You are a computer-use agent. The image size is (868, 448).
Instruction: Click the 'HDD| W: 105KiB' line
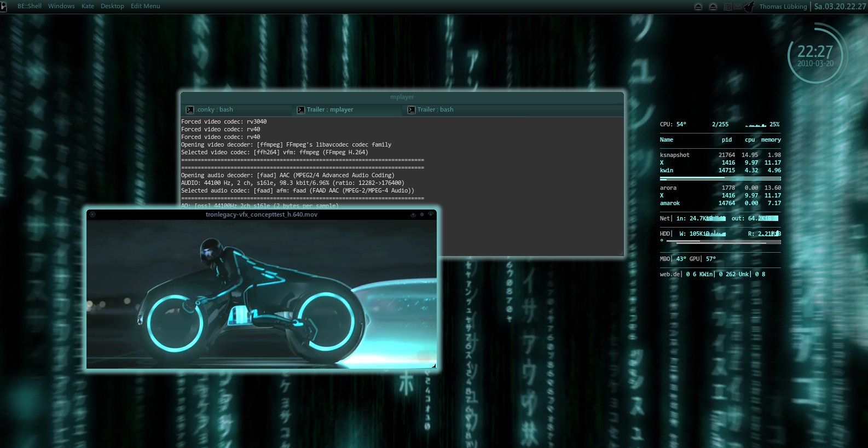[x=720, y=234]
